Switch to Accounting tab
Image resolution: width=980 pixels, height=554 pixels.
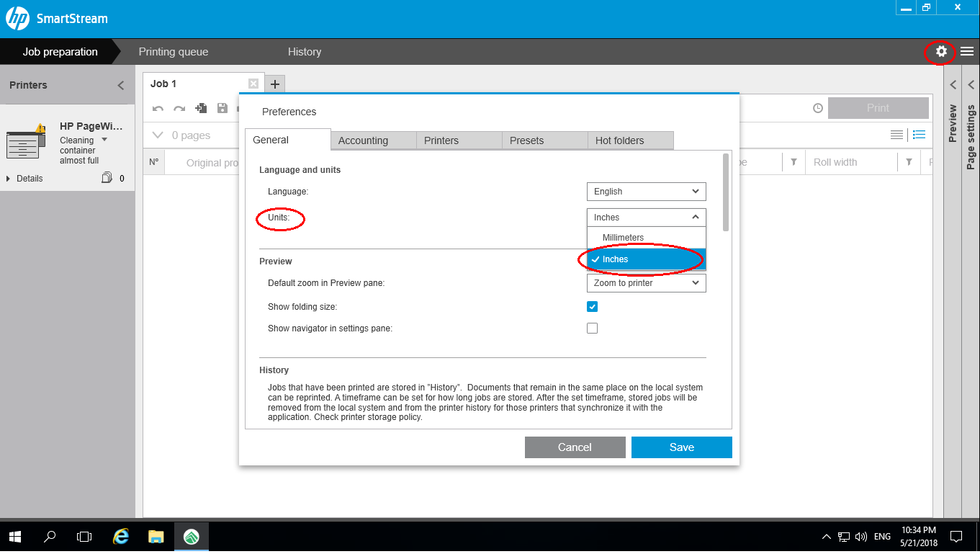pos(373,140)
